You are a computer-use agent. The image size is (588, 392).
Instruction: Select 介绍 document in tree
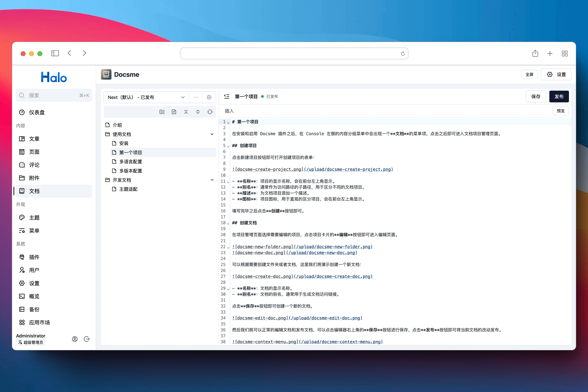pos(160,125)
